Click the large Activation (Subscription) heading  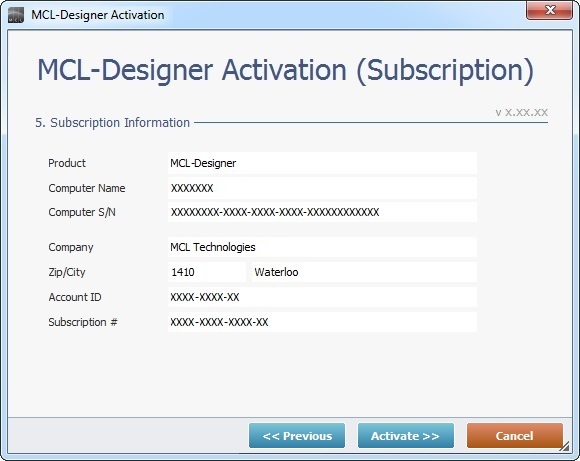coord(286,70)
